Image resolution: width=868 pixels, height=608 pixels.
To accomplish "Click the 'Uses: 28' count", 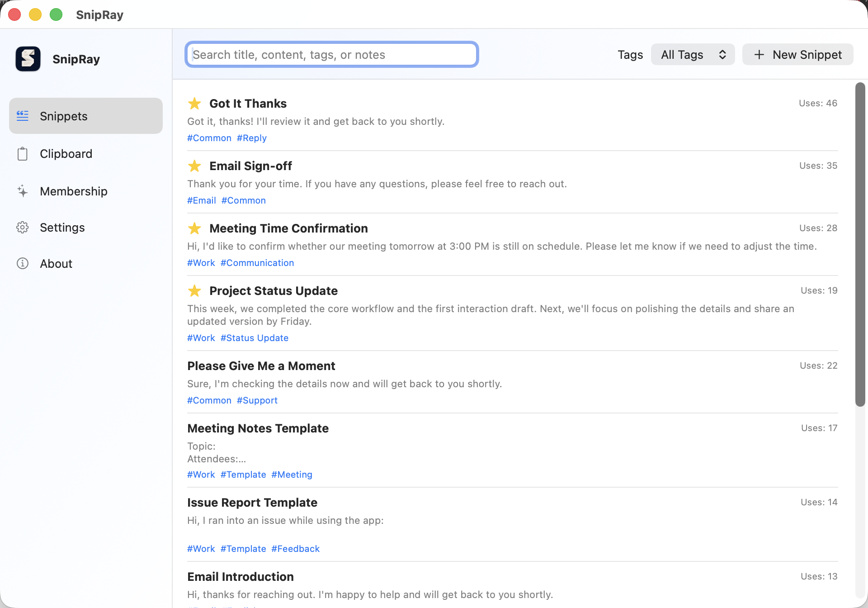I will 818,228.
